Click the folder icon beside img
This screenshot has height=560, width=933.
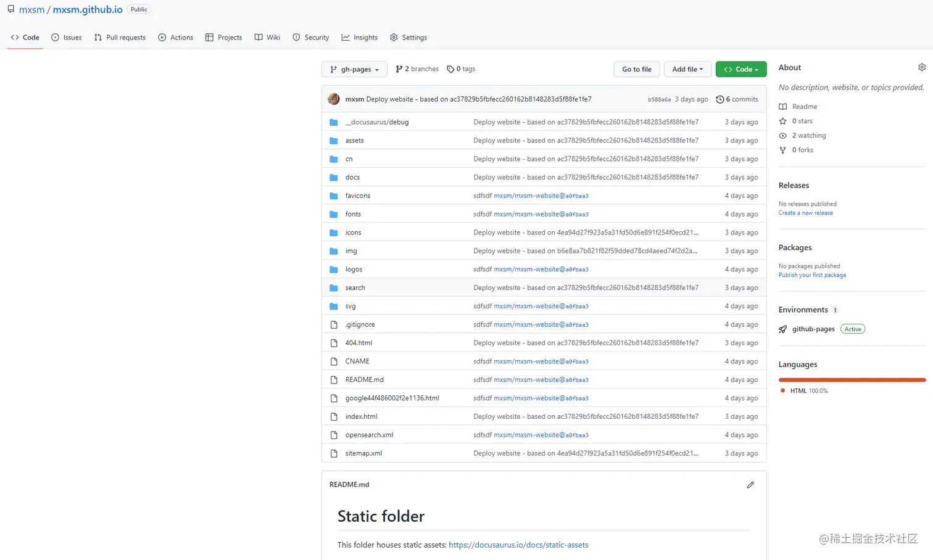(334, 251)
